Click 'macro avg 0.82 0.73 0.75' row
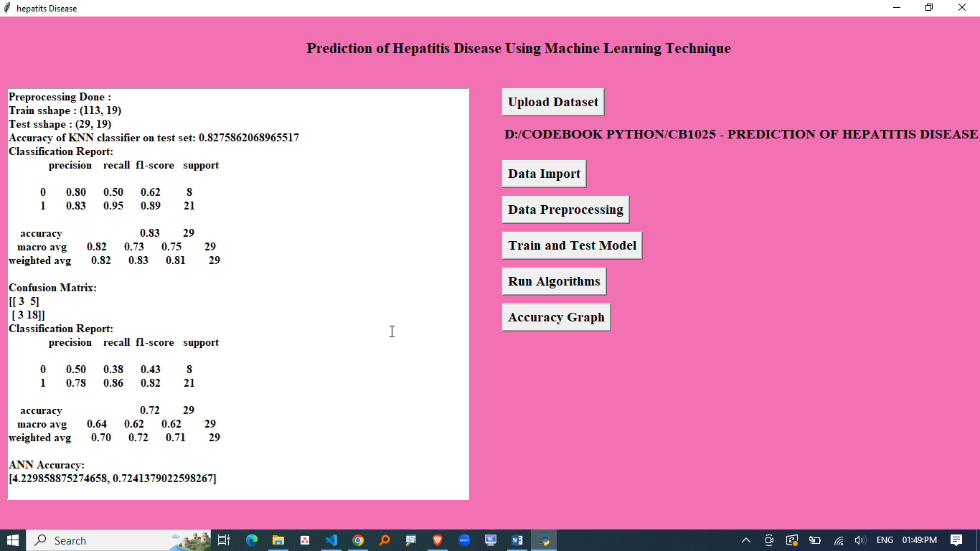This screenshot has width=980, height=551. [116, 247]
